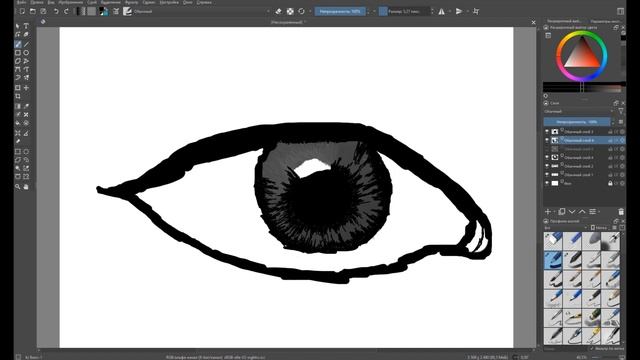Image resolution: width=640 pixels, height=360 pixels.
Task: Move the layer up with arrow button
Action: [x=582, y=211]
